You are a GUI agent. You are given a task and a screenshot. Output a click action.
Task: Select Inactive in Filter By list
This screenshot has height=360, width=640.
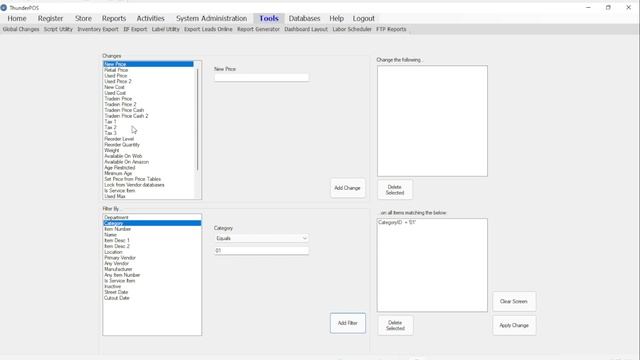pyautogui.click(x=112, y=287)
